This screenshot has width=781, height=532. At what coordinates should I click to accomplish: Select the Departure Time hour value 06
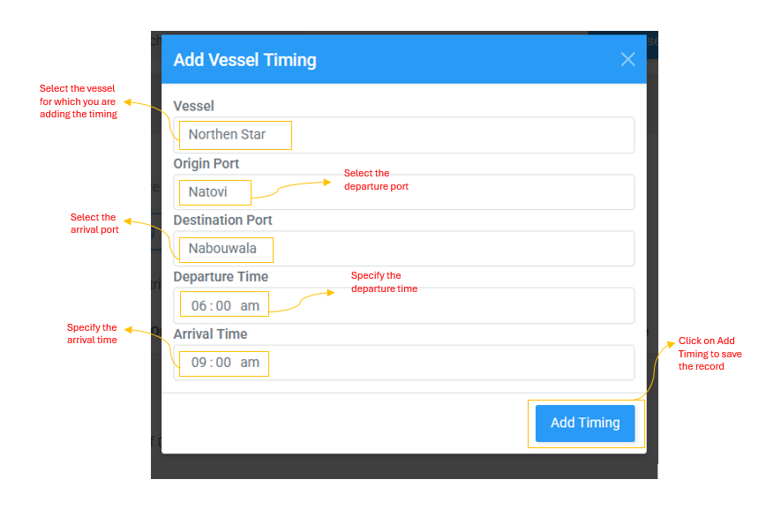pos(199,306)
